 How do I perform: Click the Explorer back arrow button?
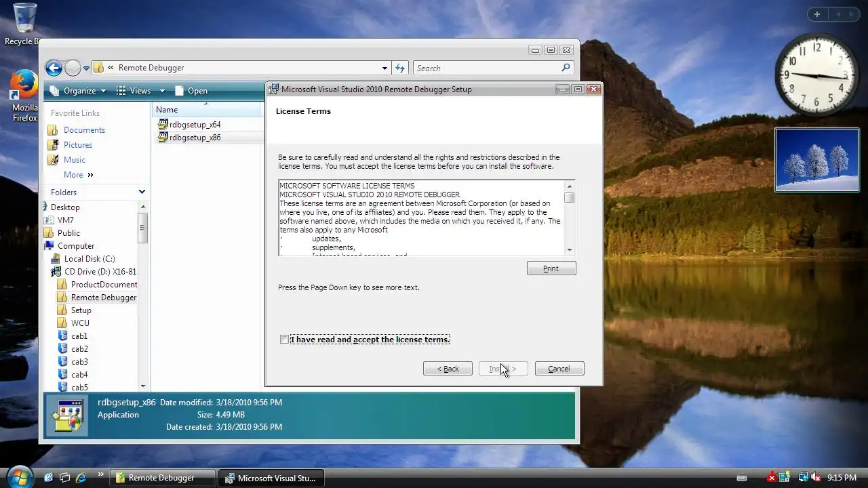point(54,68)
